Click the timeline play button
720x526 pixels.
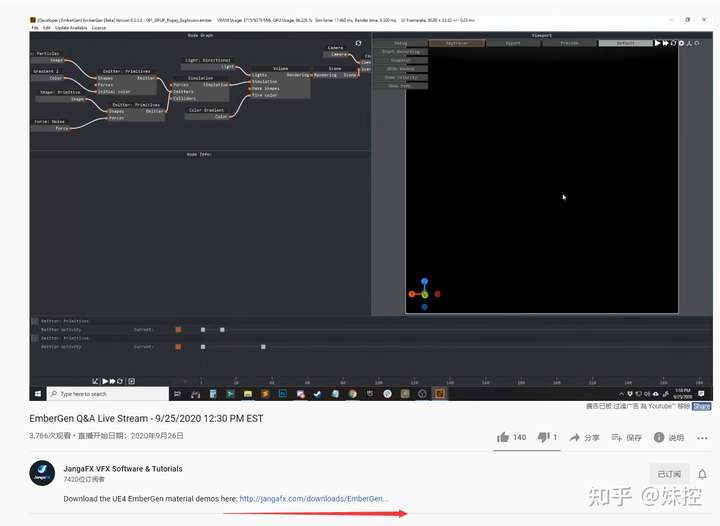tap(105, 381)
